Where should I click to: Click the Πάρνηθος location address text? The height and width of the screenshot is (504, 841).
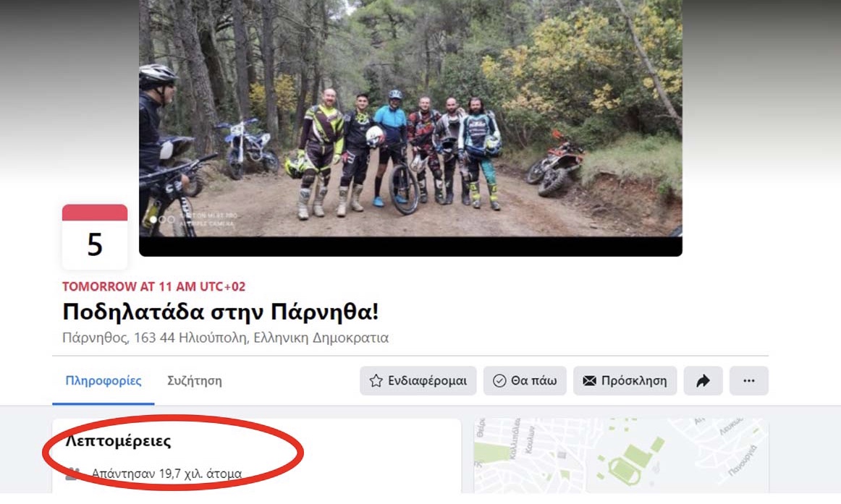point(225,338)
